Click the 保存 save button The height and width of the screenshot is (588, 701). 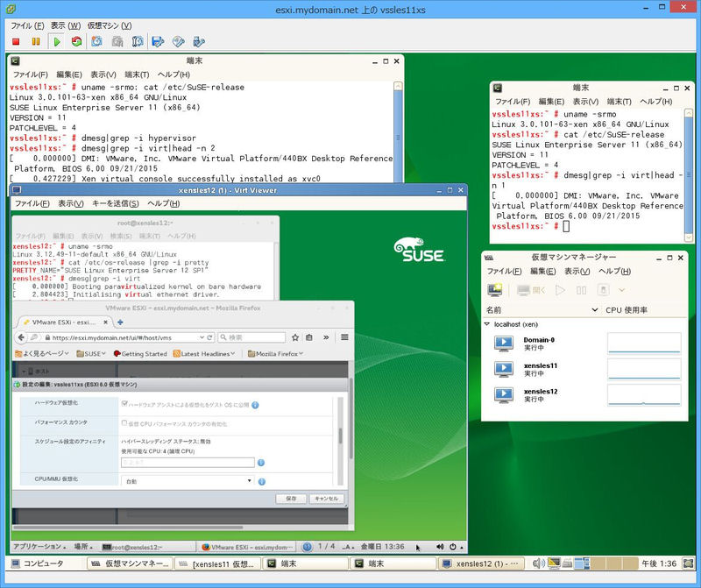[291, 498]
